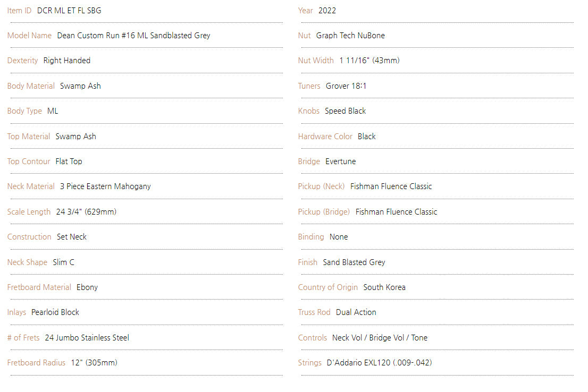Click the Pickup (Neck) label
Image resolution: width=588 pixels, height=392 pixels.
[321, 186]
